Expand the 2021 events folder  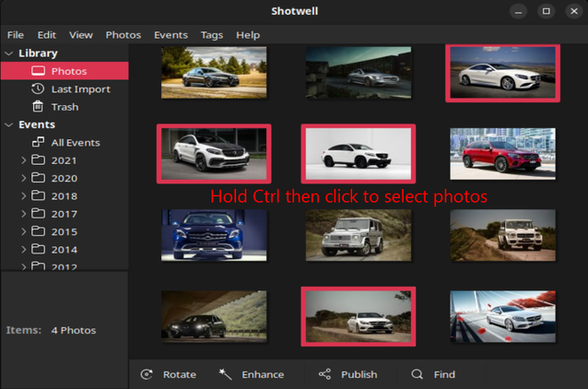click(24, 160)
